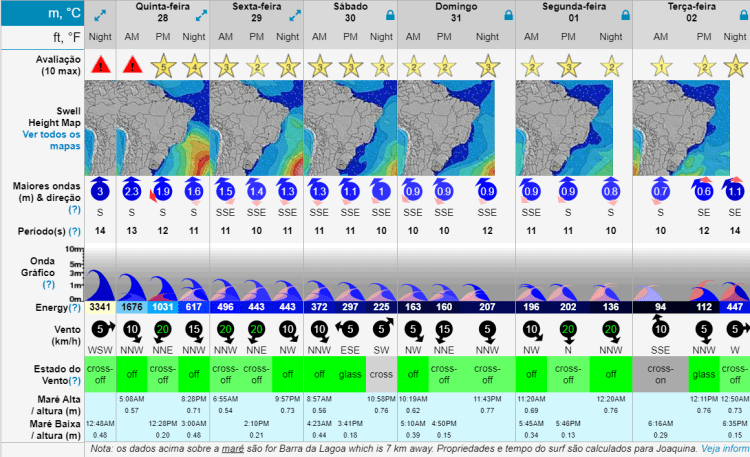The width and height of the screenshot is (750, 457).
Task: Open Ver todos os mapas link
Action: 51,140
